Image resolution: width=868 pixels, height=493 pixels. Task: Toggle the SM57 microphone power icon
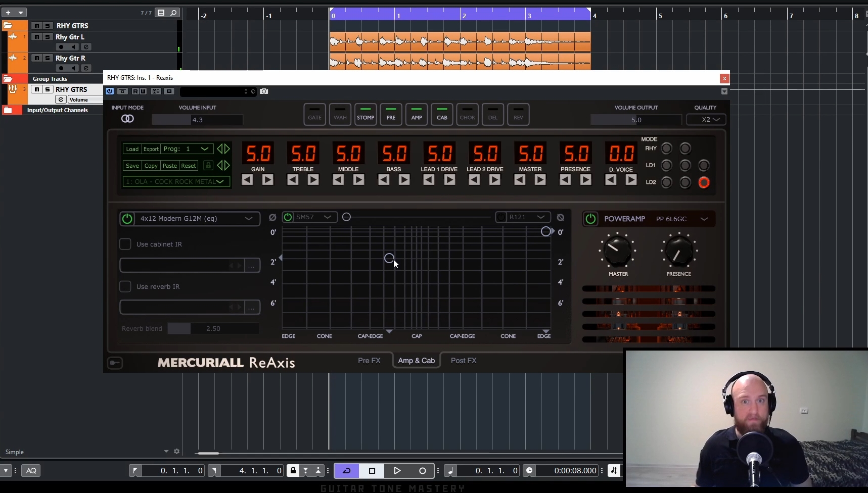[288, 217]
